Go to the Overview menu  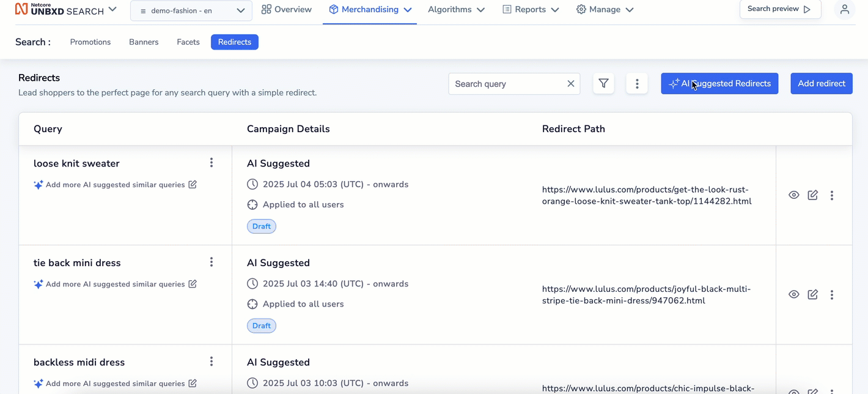point(286,9)
